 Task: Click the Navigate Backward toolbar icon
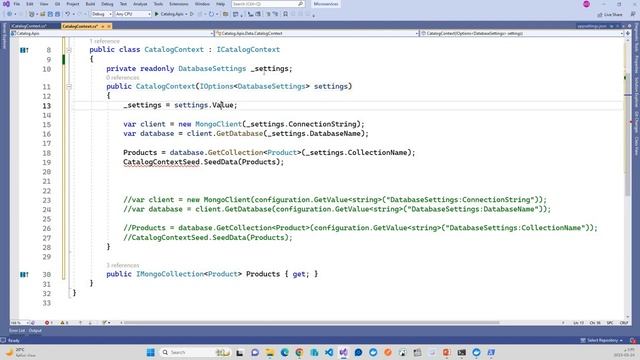coord(9,14)
